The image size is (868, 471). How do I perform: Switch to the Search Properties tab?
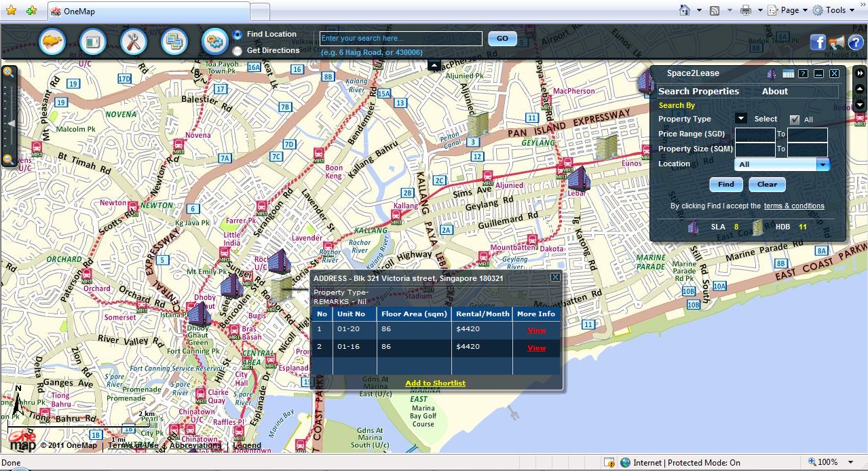(698, 91)
